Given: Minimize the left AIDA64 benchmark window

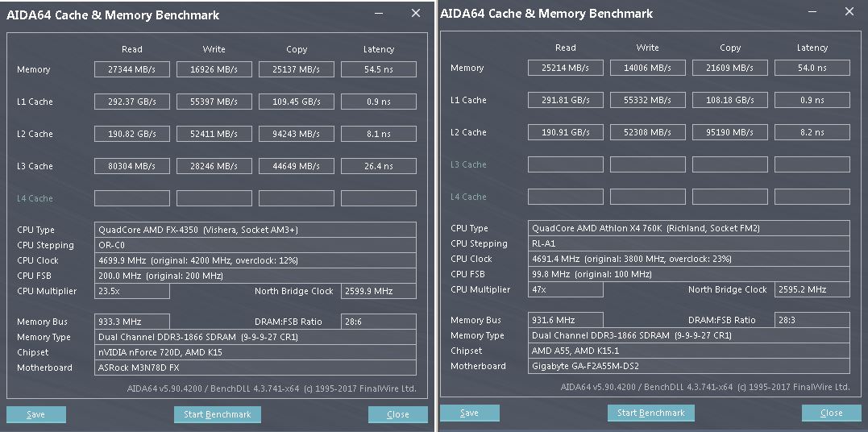Looking at the screenshot, I should tap(379, 14).
